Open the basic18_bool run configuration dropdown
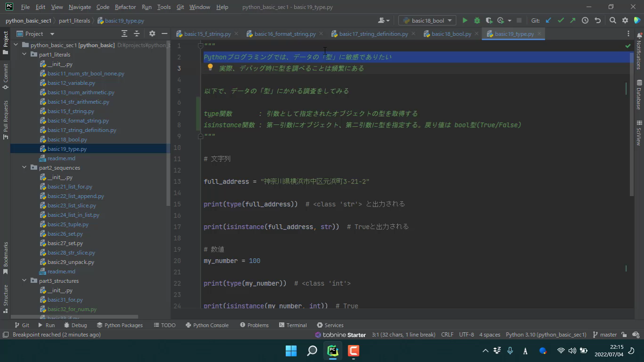 tap(427, 20)
